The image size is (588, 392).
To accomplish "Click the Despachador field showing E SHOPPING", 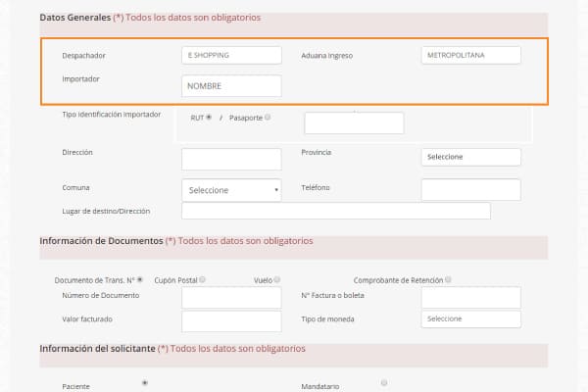I will (231, 56).
